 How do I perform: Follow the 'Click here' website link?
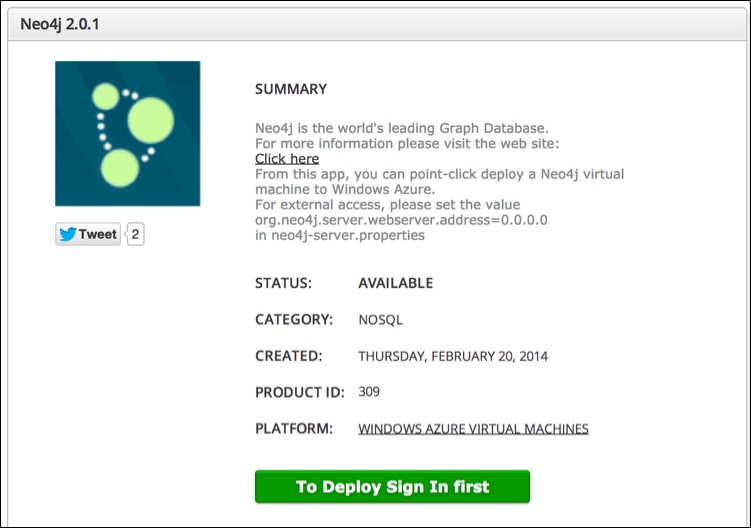pos(287,159)
